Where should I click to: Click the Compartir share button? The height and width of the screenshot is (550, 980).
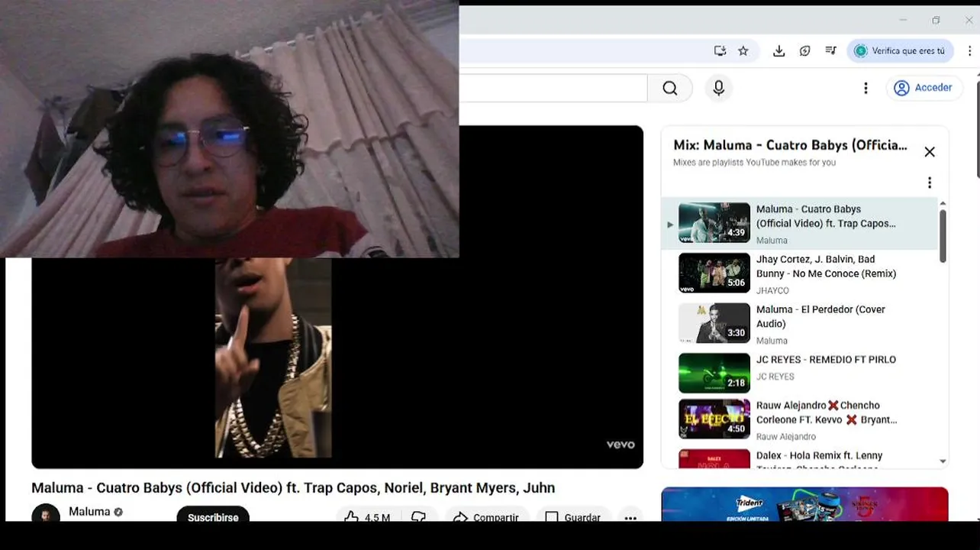[487, 515]
